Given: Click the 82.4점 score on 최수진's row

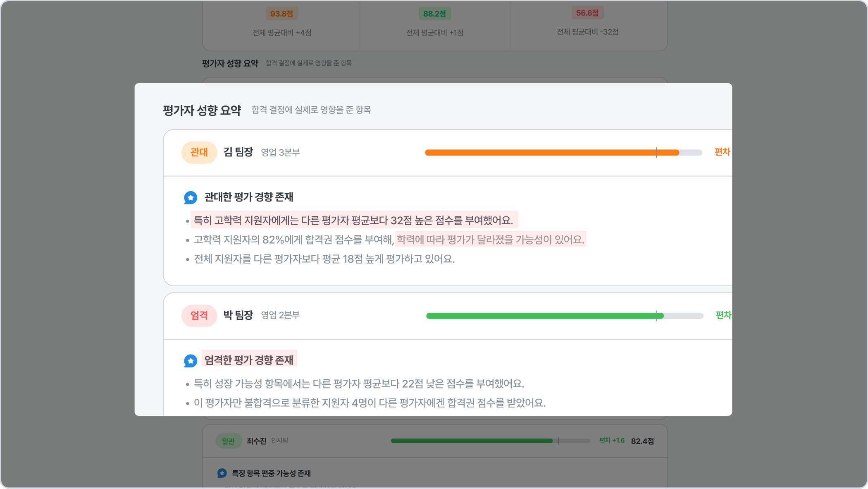Looking at the screenshot, I should point(642,441).
